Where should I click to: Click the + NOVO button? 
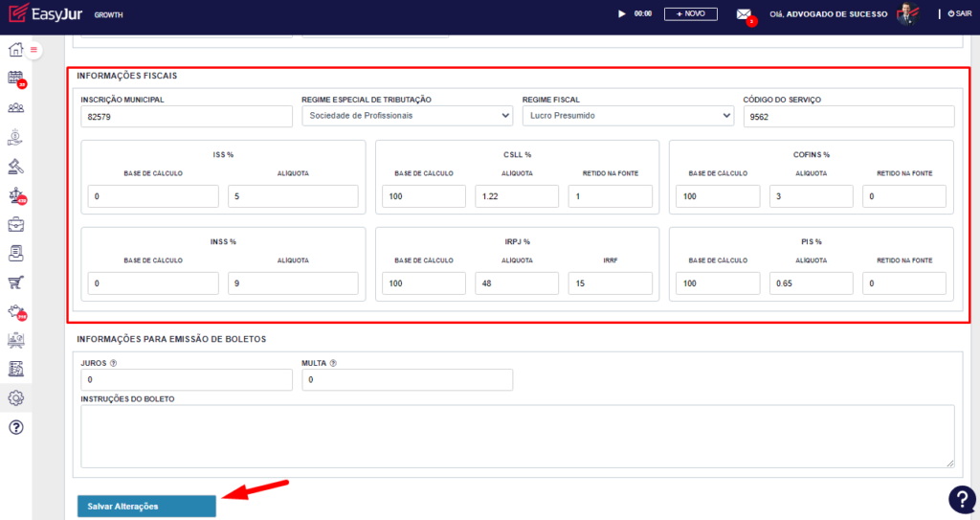pos(691,13)
